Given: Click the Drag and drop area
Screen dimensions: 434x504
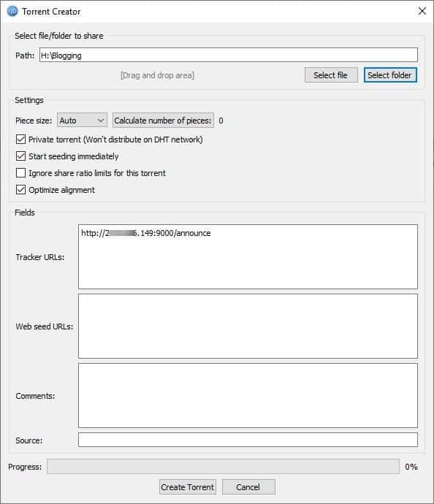Looking at the screenshot, I should pos(157,75).
